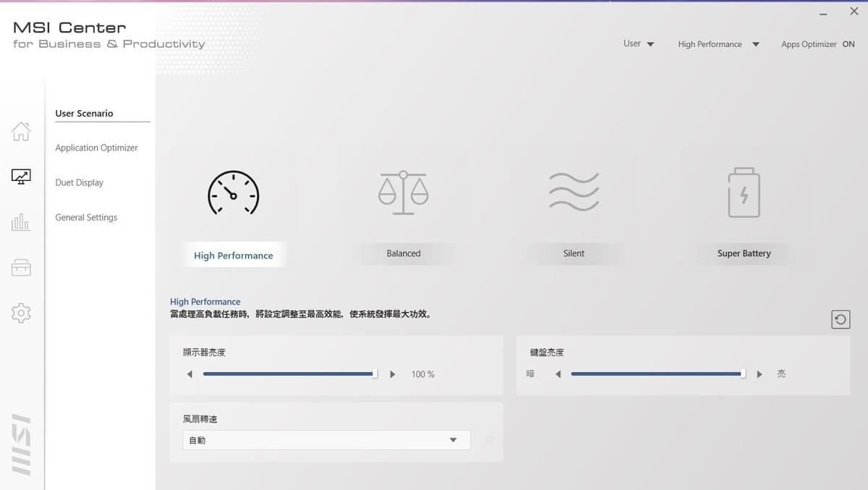This screenshot has width=868, height=490.
Task: Click the 100 % brightness value
Action: click(423, 374)
